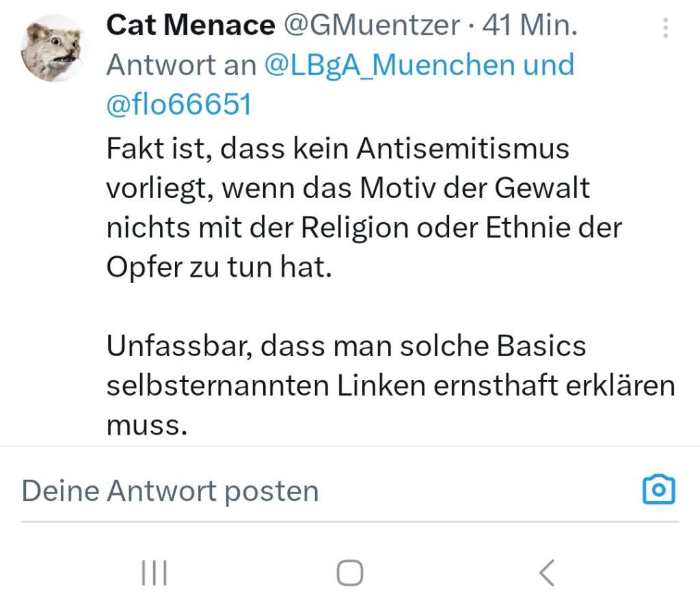This screenshot has height=613, width=700.
Task: Tap the word und between the mentions
Action: pos(548,66)
